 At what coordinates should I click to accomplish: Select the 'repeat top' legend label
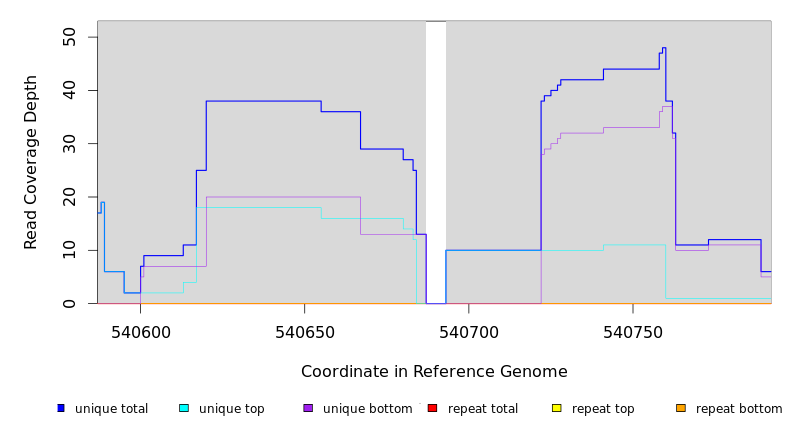point(603,409)
